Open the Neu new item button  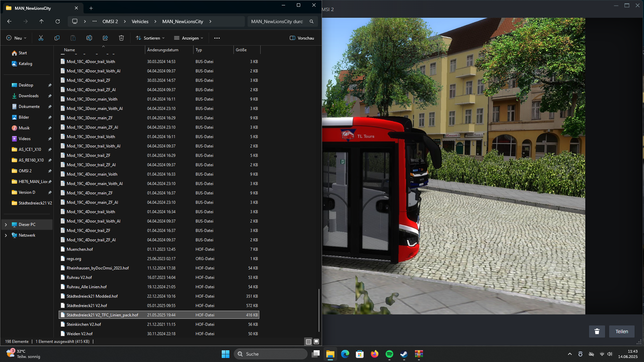[x=16, y=38]
